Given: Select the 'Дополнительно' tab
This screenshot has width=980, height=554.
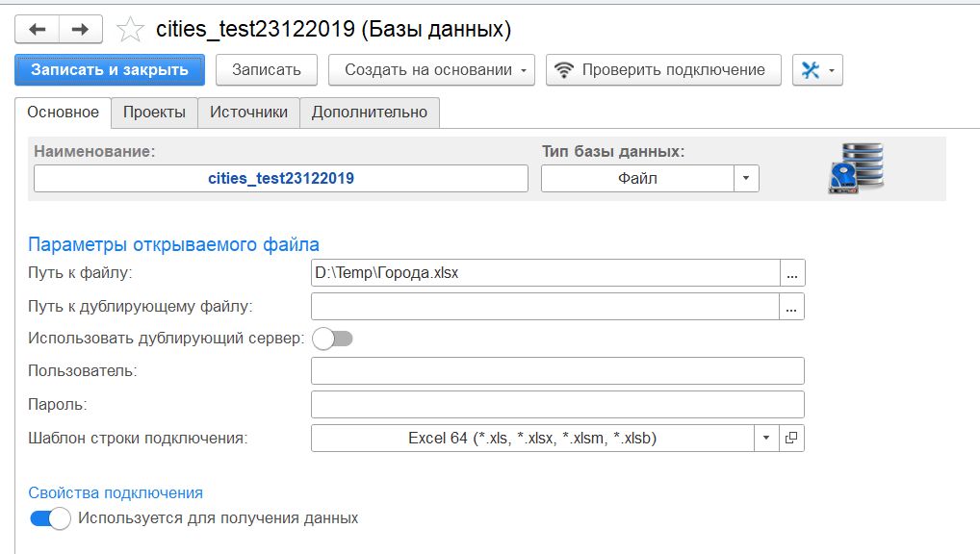Looking at the screenshot, I should tap(370, 113).
